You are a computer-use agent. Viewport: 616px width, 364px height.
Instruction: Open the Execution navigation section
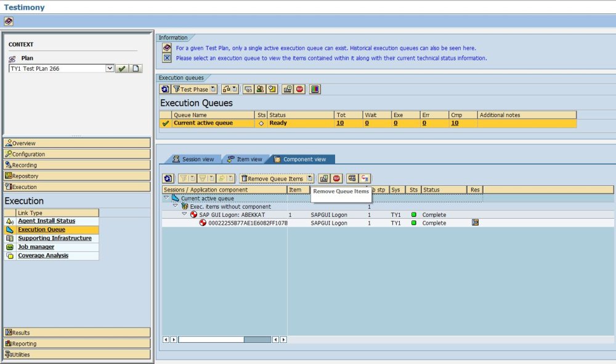pyautogui.click(x=77, y=187)
